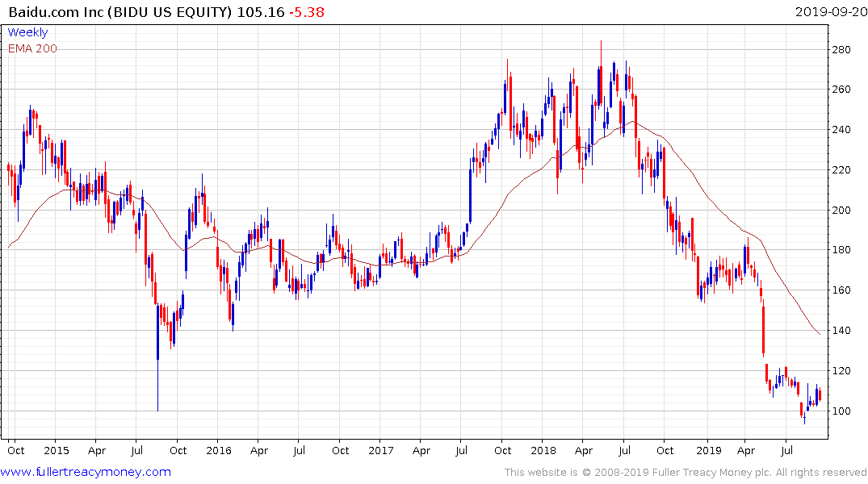Click the 220 price axis label
868x484 pixels.
coord(841,170)
